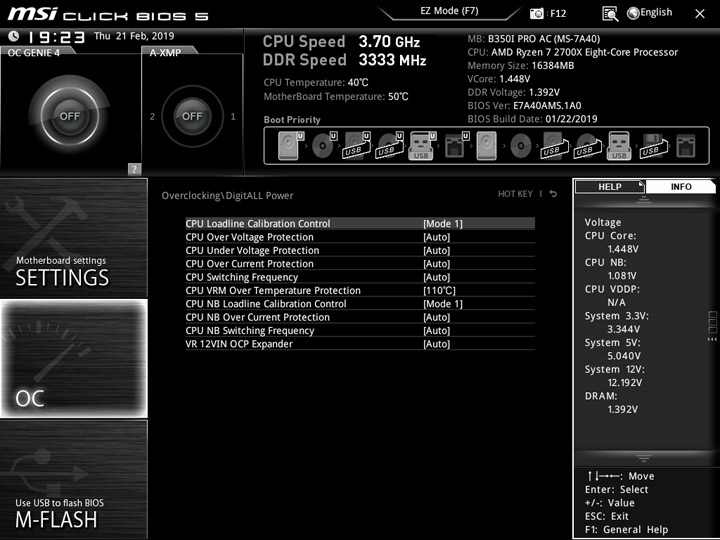
Task: Select the UEFI USB key boot device icon
Action: tap(422, 146)
